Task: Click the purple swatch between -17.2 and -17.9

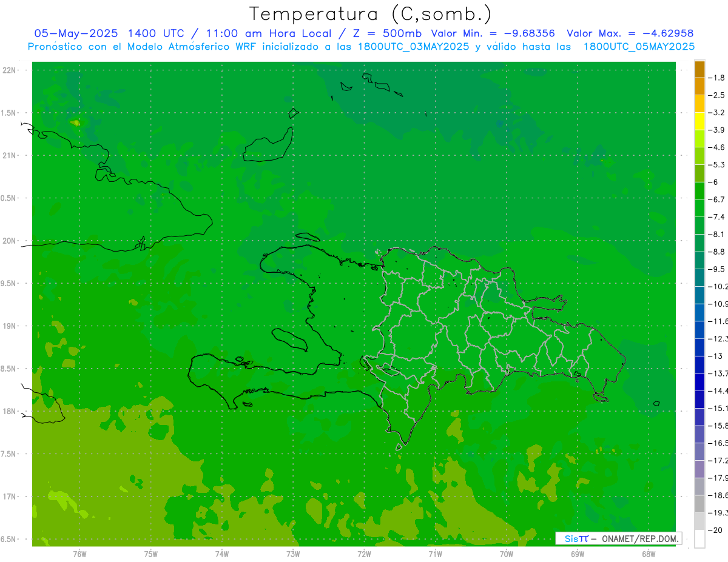Action: 699,469
